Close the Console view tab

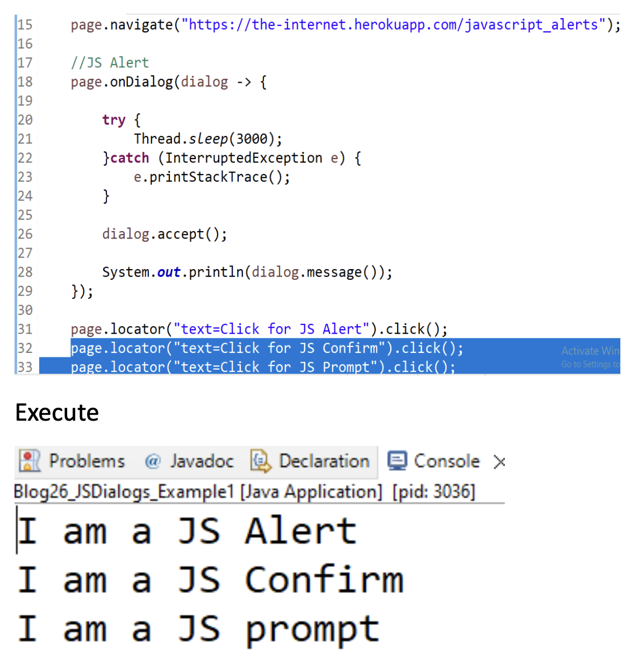tap(499, 462)
